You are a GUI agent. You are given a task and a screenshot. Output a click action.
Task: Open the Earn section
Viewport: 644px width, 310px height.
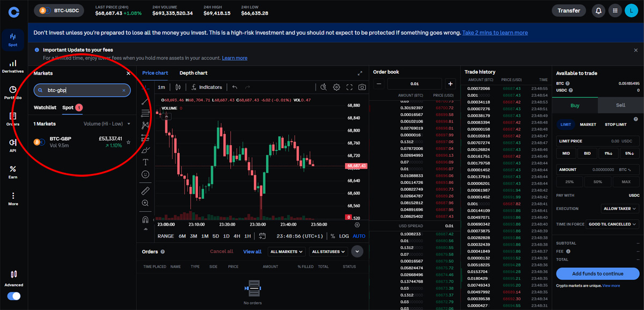tap(13, 172)
